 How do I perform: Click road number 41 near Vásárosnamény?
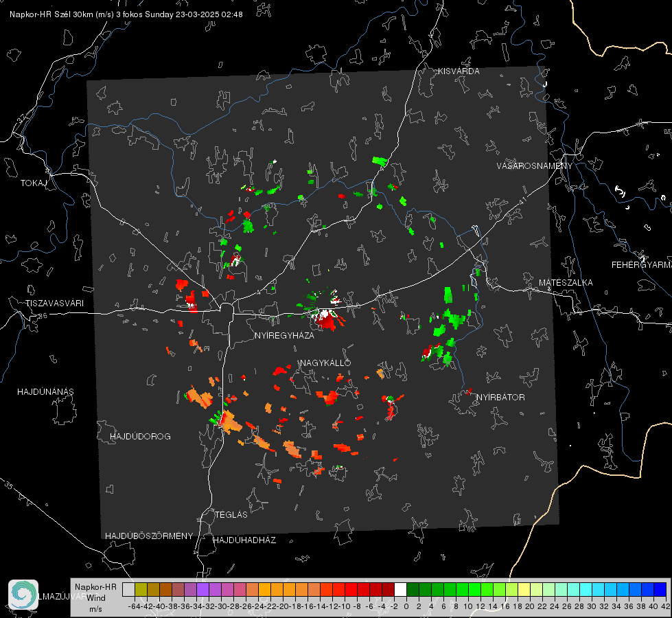pyautogui.click(x=522, y=201)
